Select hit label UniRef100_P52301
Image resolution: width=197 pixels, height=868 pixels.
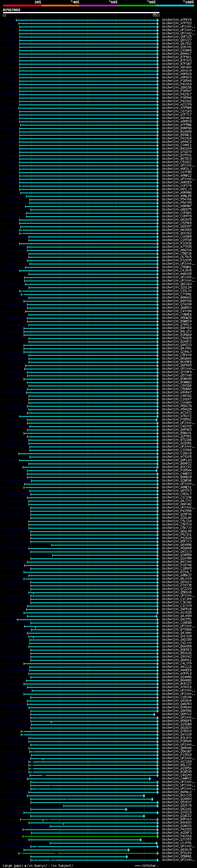pyautogui.click(x=177, y=535)
